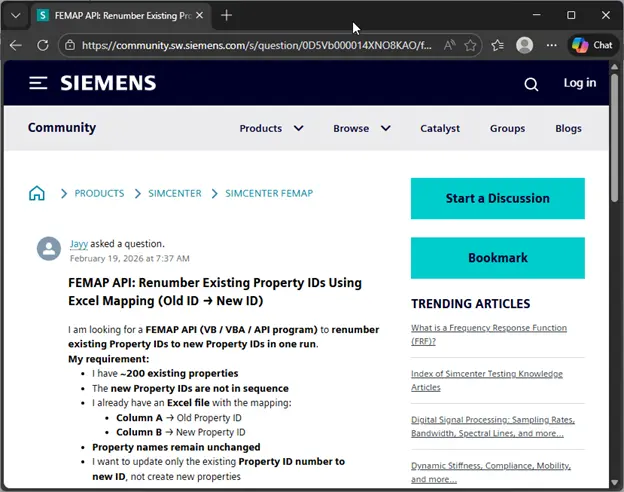The width and height of the screenshot is (624, 492).
Task: Open 'What is a Frequency Response Function' article
Action: coord(489,334)
